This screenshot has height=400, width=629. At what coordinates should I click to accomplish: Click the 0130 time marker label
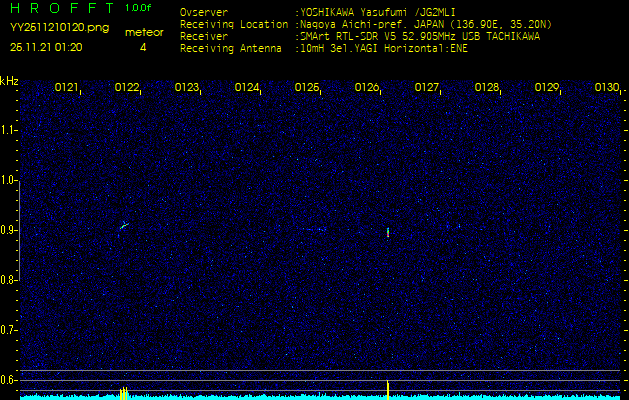(x=607, y=87)
